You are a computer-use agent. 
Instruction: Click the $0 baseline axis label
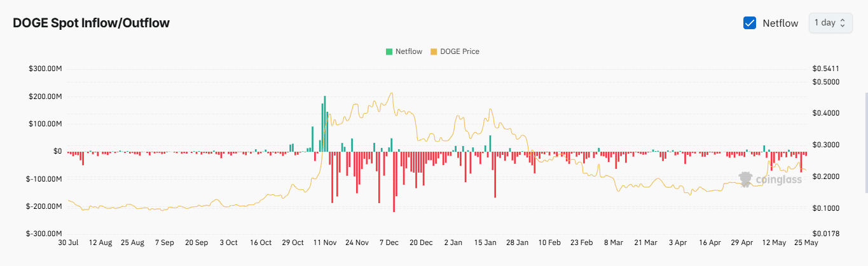click(57, 151)
